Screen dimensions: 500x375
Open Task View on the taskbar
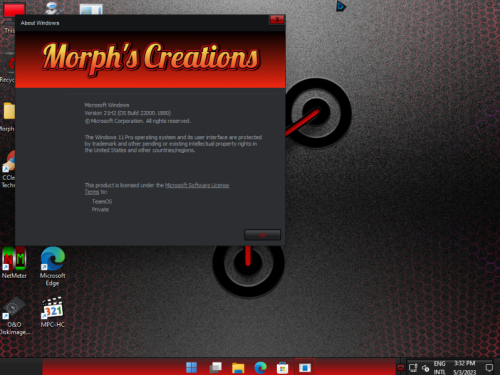pyautogui.click(x=215, y=367)
